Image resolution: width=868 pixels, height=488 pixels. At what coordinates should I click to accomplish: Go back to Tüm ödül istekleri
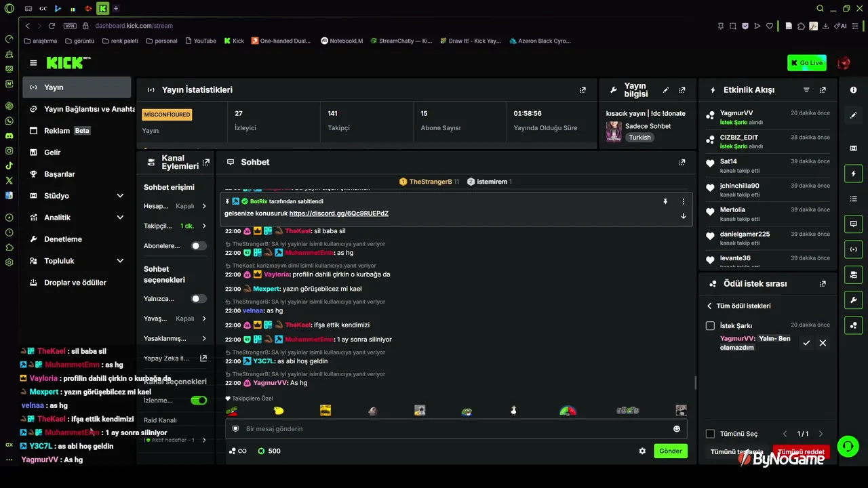(x=738, y=306)
